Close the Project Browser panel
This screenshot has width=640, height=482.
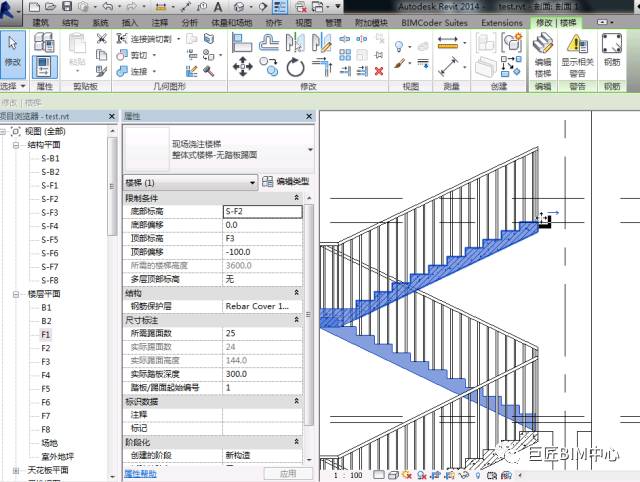coord(112,116)
